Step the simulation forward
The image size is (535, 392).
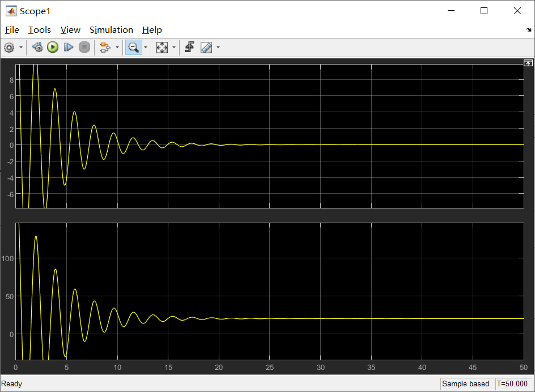(68, 47)
